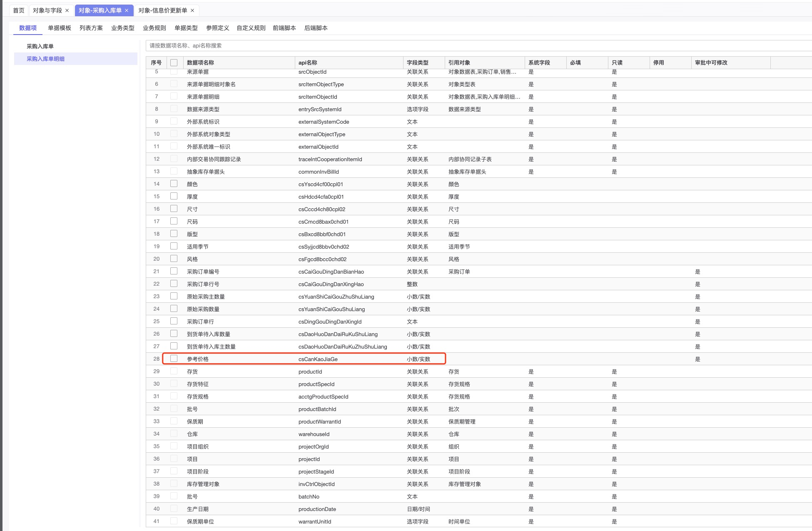The image size is (812, 531).
Task: Close the 对象-采购入库单 tab
Action: (x=127, y=10)
